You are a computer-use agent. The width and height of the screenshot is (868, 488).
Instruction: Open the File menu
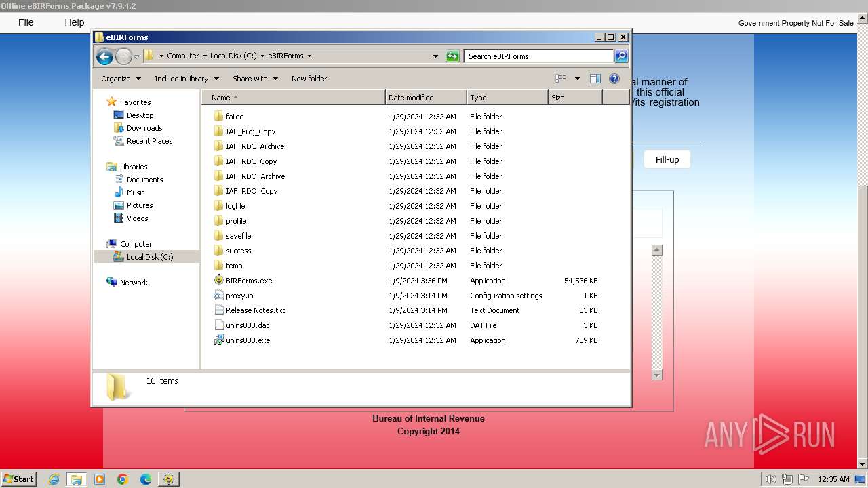coord(26,22)
